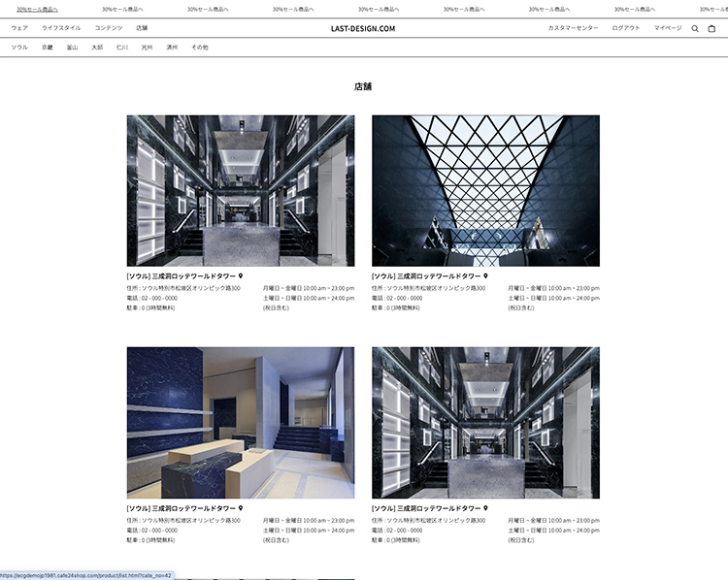The width and height of the screenshot is (728, 580).
Task: Click map pin beside second row right store title
Action: (485, 508)
